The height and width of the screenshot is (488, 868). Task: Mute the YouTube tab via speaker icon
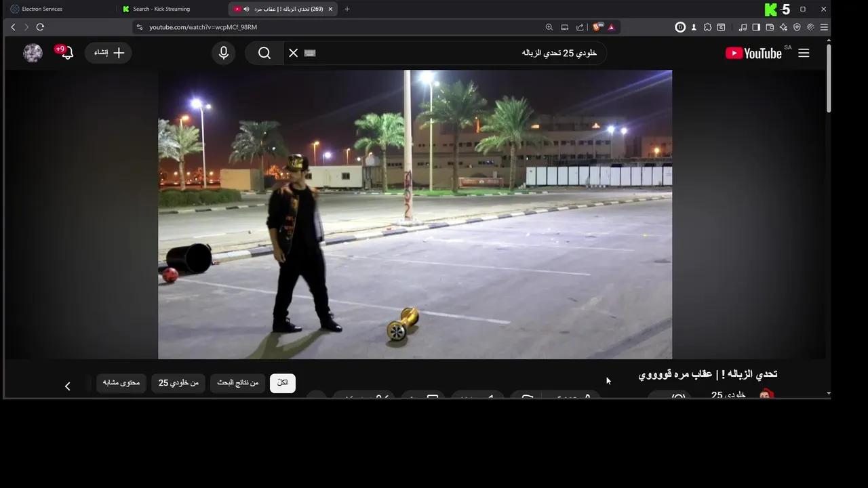point(246,9)
